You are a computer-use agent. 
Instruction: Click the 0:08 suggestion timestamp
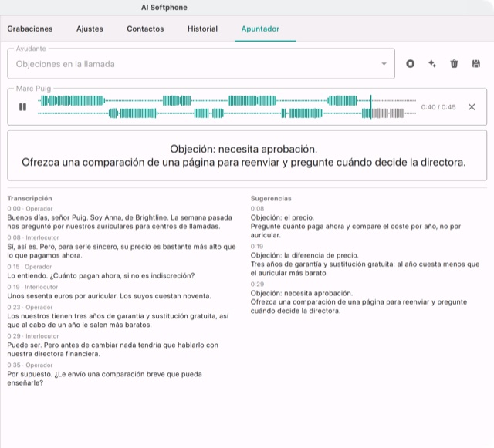(257, 209)
